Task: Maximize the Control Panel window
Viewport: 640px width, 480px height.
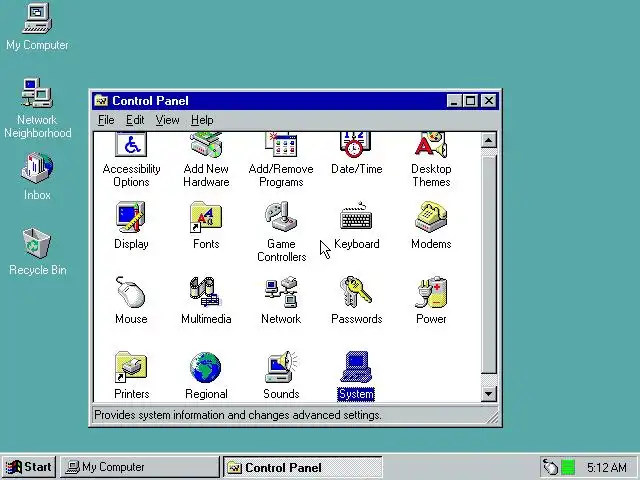Action: pyautogui.click(x=470, y=101)
